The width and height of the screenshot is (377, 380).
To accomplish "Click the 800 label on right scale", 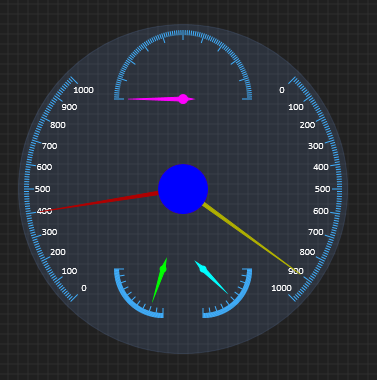I will pos(307,252).
